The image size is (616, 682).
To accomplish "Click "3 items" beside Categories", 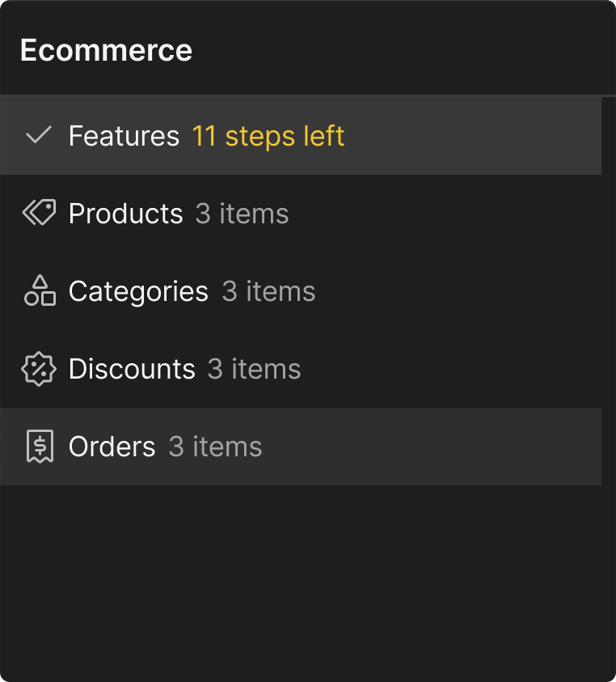I will [x=268, y=291].
